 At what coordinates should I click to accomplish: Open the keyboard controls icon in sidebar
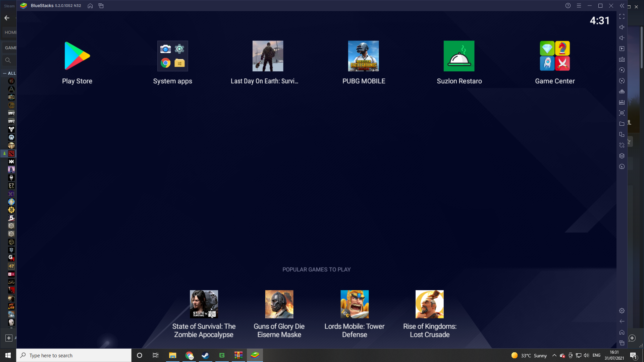[622, 59]
